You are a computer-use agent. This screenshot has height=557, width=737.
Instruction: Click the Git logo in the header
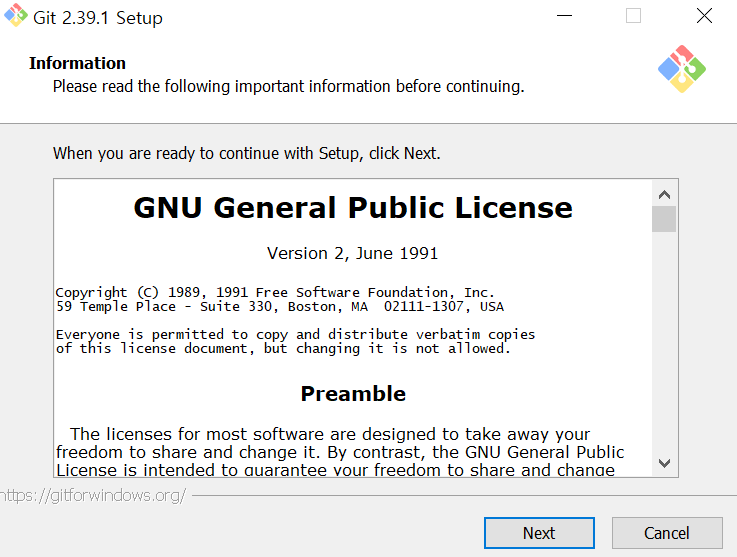click(x=682, y=69)
